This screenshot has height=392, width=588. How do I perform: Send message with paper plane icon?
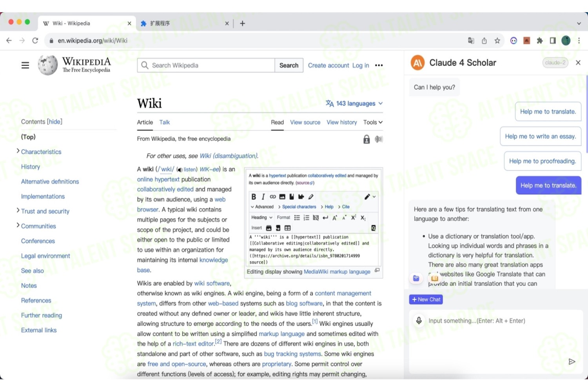(572, 361)
